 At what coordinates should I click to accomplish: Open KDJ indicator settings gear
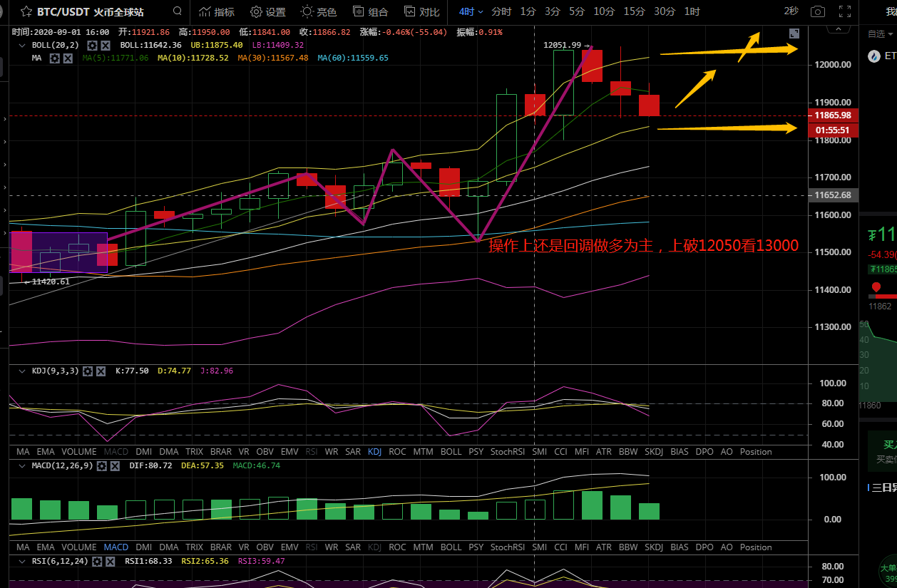tap(87, 371)
